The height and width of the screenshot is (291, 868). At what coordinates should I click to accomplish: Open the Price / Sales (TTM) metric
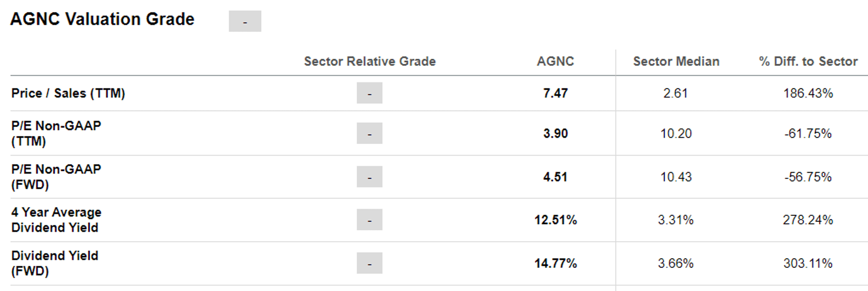68,93
